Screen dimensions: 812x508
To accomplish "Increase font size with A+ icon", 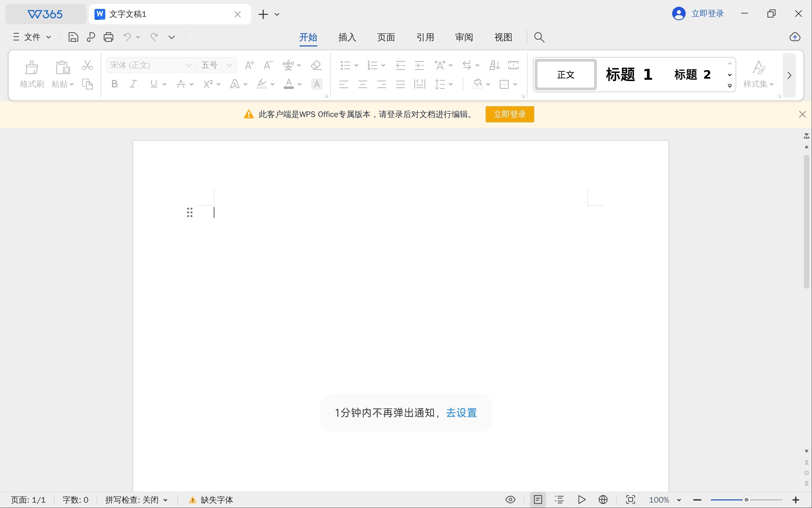I will pyautogui.click(x=249, y=65).
